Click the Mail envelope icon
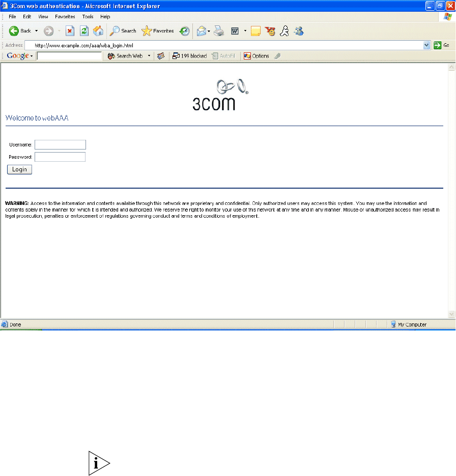The width and height of the screenshot is (456, 476). [x=201, y=31]
